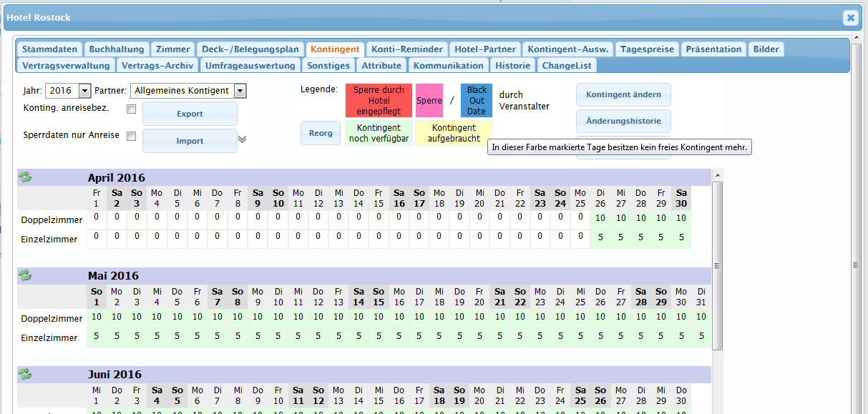Open the Jahr 2016 dropdown
Viewport: 868px width, 414px height.
pos(84,91)
